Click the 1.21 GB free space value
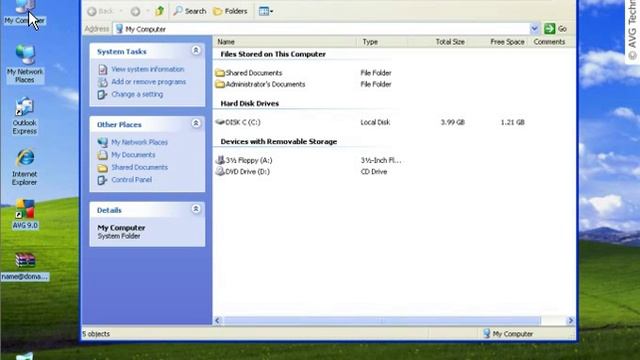The width and height of the screenshot is (640, 360). (x=512, y=122)
